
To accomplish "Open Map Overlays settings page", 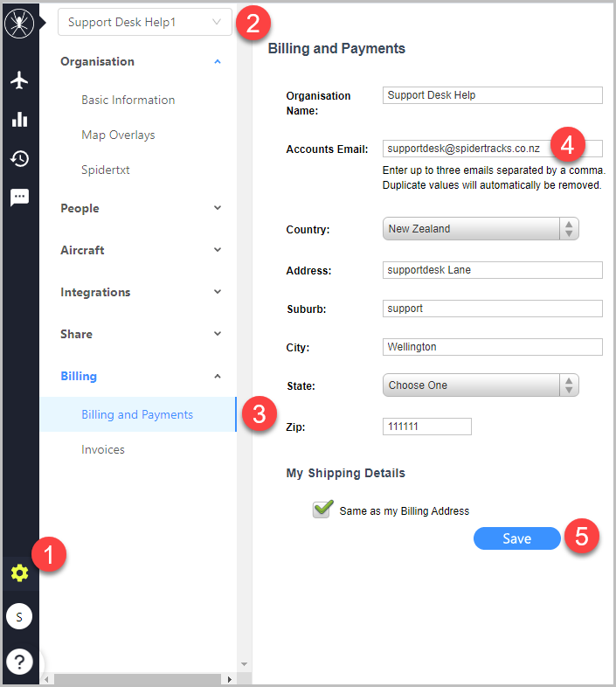I will [x=118, y=135].
